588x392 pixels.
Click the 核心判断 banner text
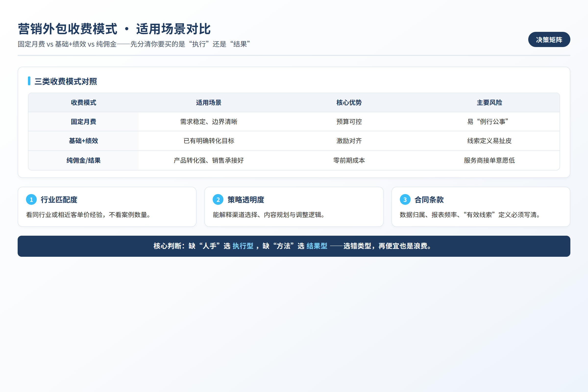(293, 246)
